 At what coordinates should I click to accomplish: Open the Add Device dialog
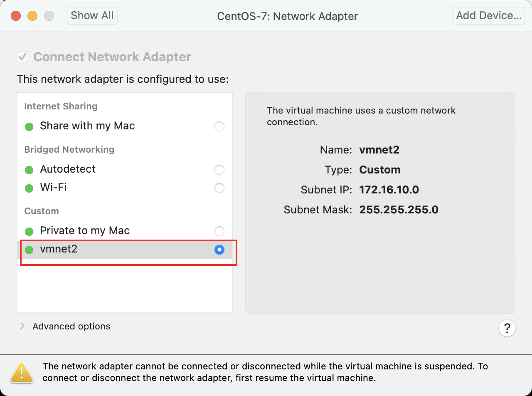pos(488,16)
